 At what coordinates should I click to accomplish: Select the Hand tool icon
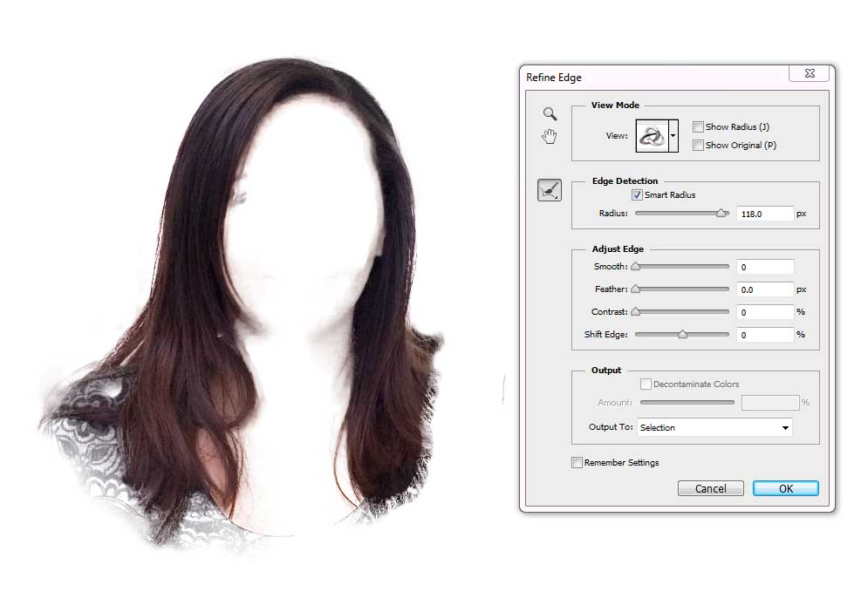(550, 135)
